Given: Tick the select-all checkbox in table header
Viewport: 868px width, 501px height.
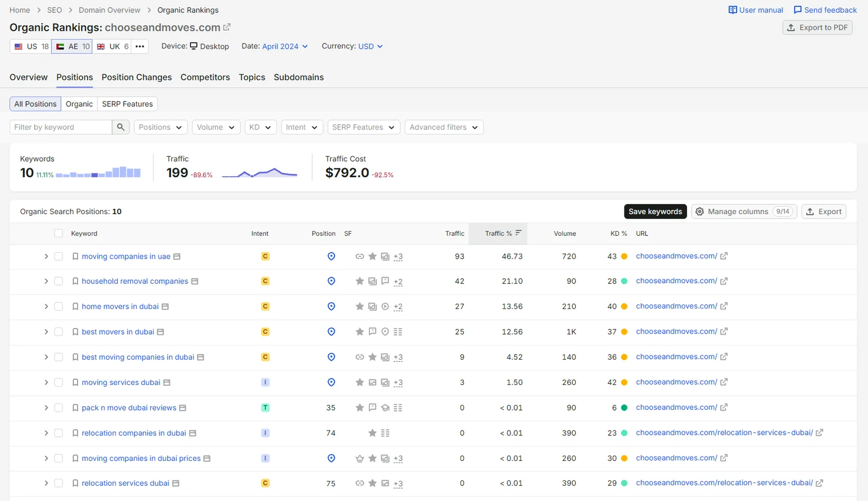Looking at the screenshot, I should coord(59,233).
